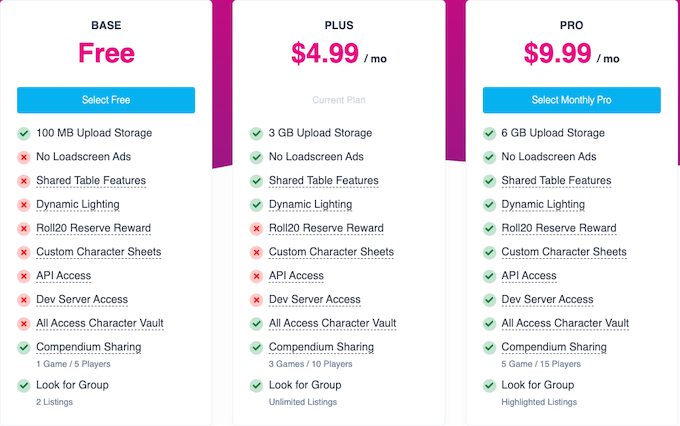Click the red X beside Plus Roll20 Reserve Reward

(256, 229)
